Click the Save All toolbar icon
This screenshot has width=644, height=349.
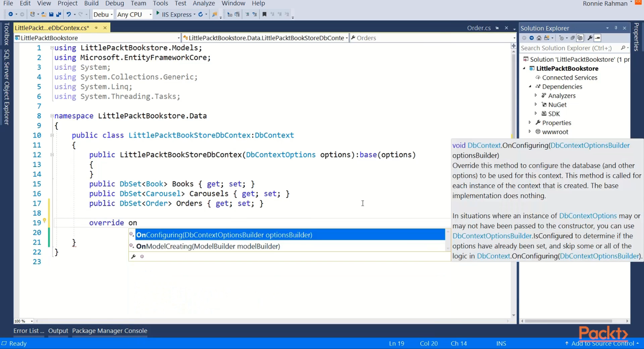(58, 14)
